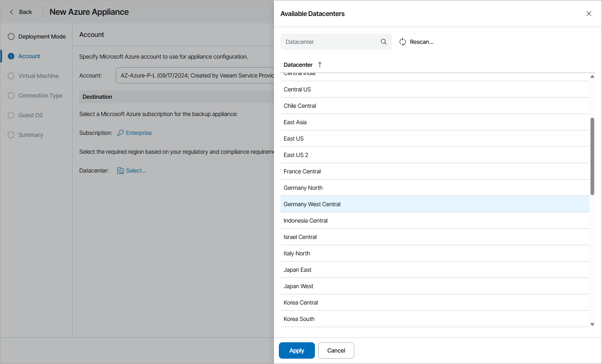Click the datacenter list scrollbar down arrow
Image resolution: width=602 pixels, height=364 pixels.
pos(592,324)
